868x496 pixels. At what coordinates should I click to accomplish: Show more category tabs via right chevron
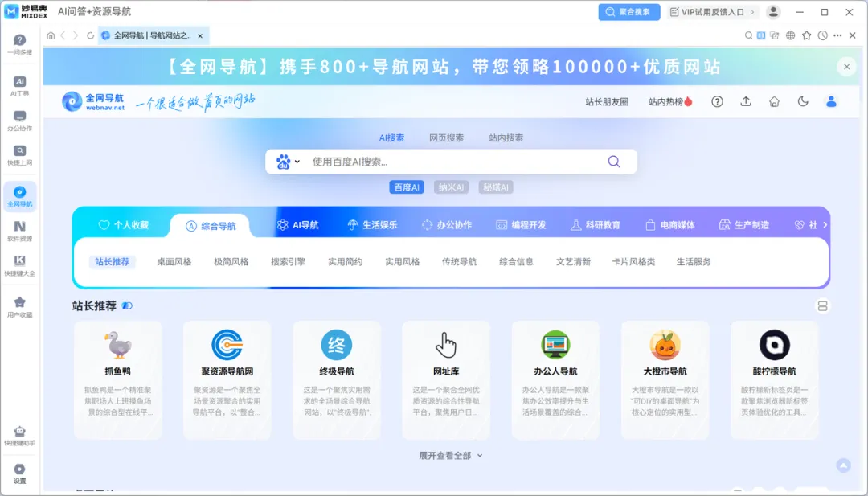click(x=825, y=225)
